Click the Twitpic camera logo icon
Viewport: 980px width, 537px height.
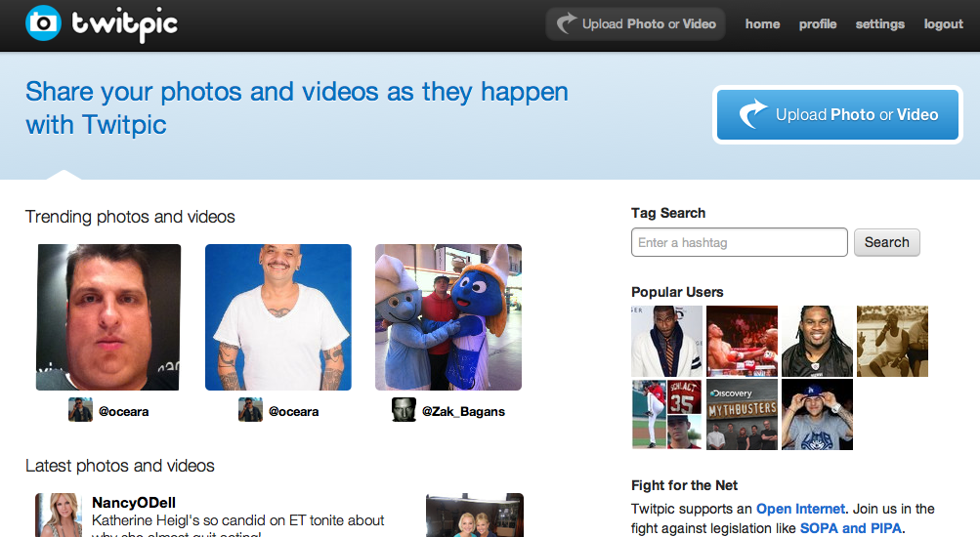pyautogui.click(x=43, y=23)
